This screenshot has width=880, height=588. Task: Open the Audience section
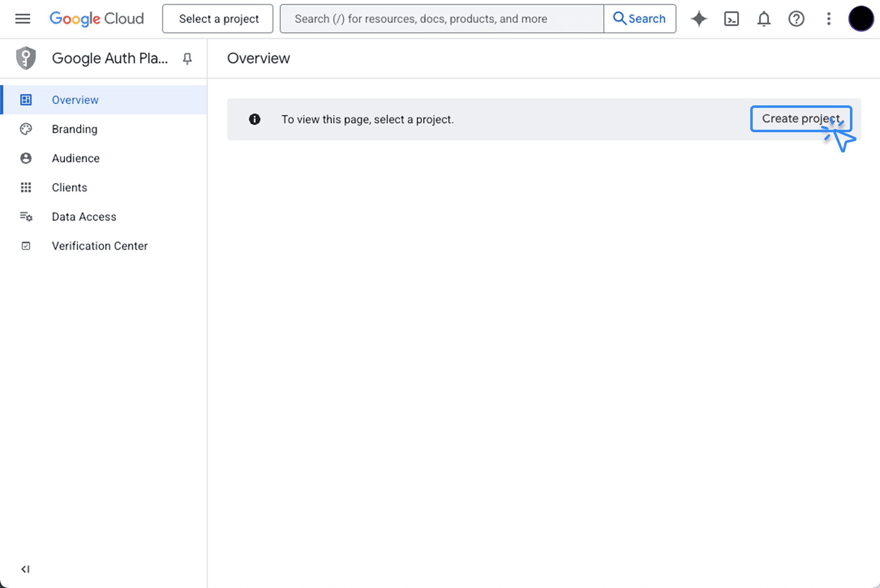75,158
